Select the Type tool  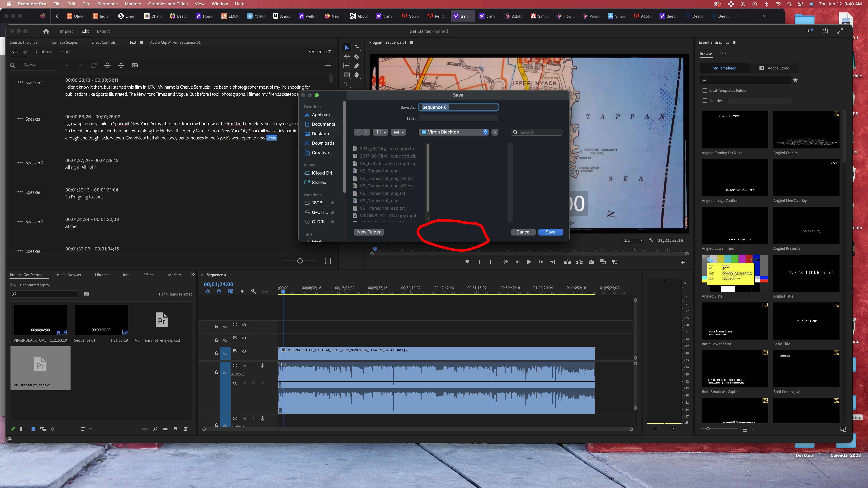(x=347, y=84)
